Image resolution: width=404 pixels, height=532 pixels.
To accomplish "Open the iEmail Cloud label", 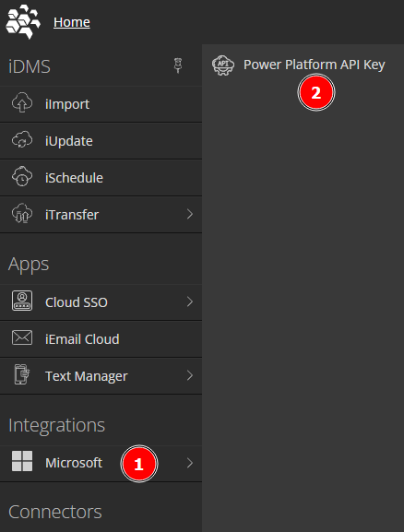I will click(x=82, y=339).
